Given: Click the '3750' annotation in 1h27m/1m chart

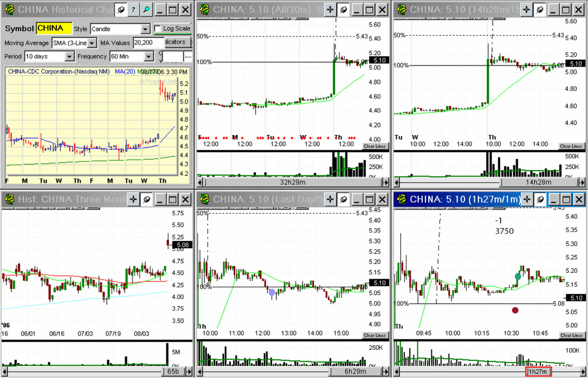Looking at the screenshot, I should click(504, 232).
